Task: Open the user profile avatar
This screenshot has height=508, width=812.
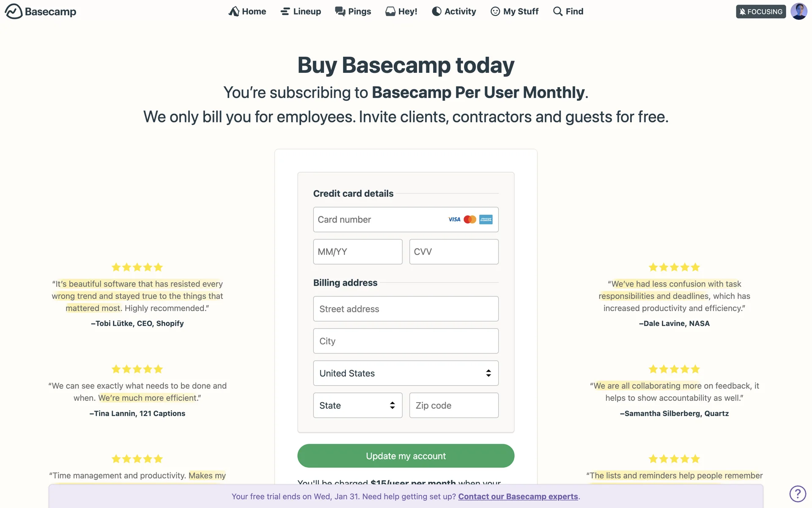Action: [x=798, y=11]
